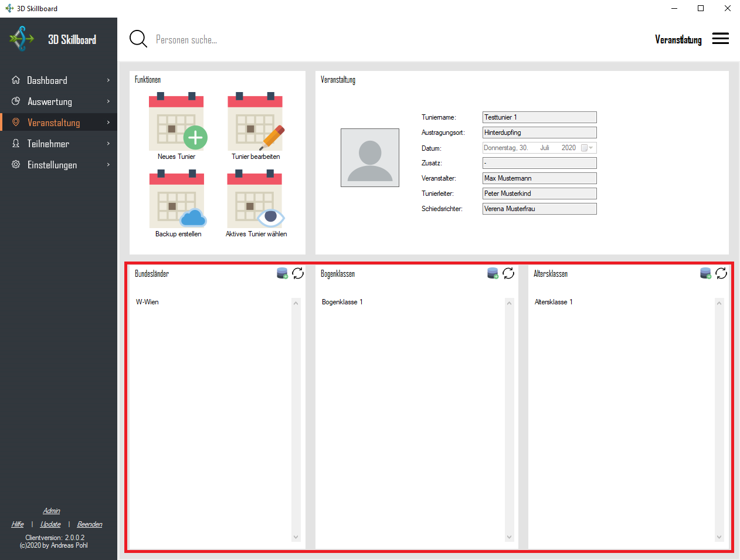Add an entry via the Bundesländer database icon
This screenshot has width=740, height=560.
coord(282,273)
